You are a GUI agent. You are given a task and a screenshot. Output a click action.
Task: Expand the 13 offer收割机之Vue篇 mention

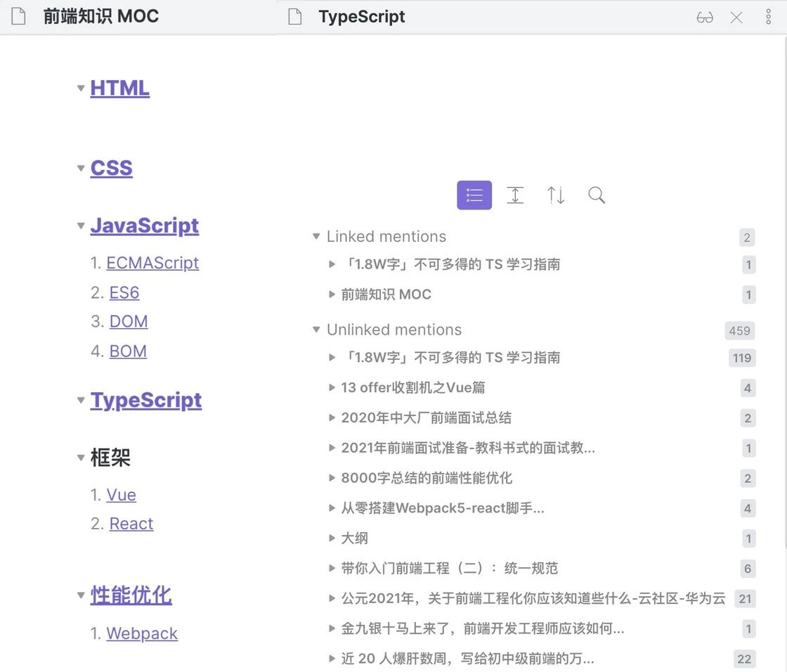click(x=331, y=388)
